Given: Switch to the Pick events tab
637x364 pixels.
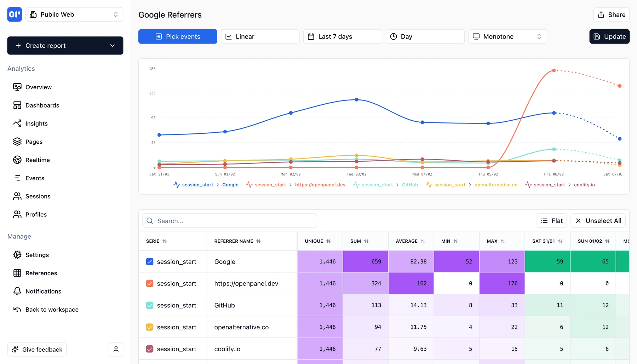Looking at the screenshot, I should click(178, 36).
